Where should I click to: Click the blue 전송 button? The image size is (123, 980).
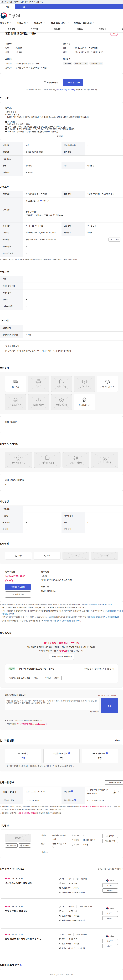(x=109, y=706)
